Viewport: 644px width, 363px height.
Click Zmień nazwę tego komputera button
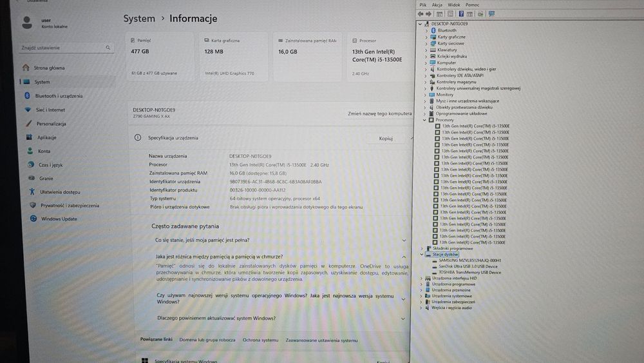379,113
